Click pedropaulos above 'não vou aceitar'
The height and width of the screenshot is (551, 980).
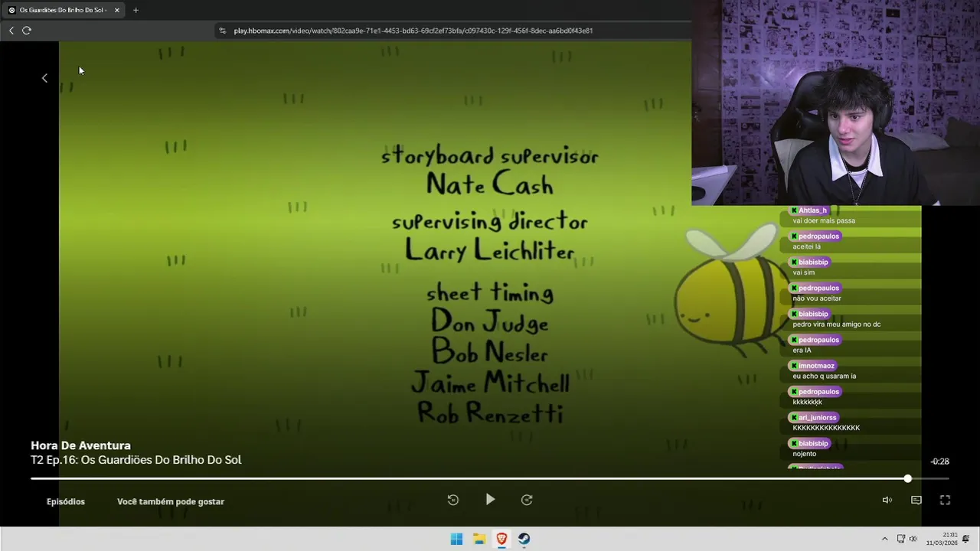tap(815, 289)
